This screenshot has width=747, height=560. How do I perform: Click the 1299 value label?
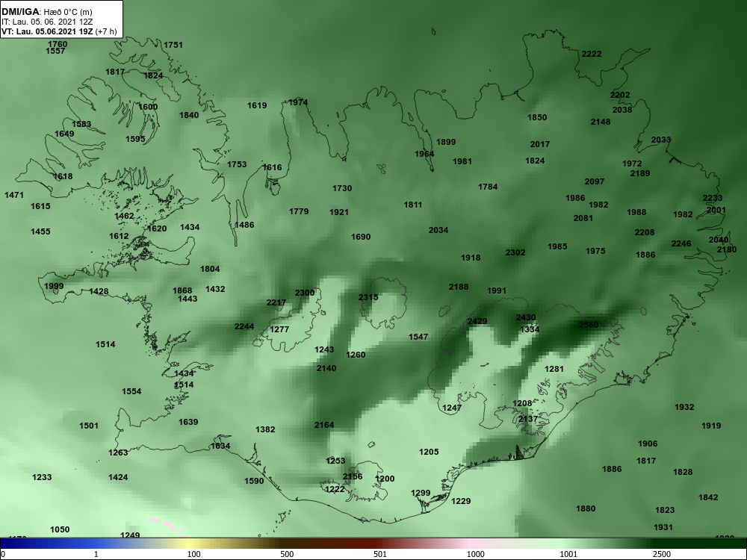pyautogui.click(x=421, y=494)
